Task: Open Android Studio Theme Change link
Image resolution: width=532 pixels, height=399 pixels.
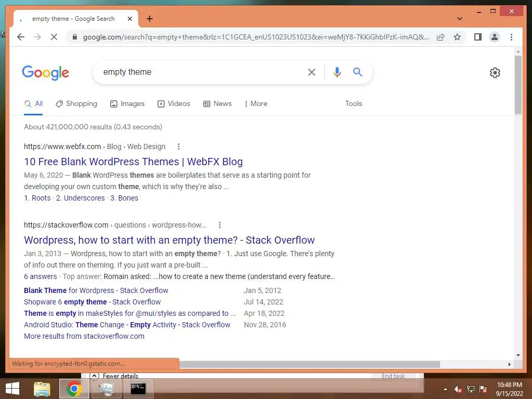Action: pyautogui.click(x=127, y=325)
